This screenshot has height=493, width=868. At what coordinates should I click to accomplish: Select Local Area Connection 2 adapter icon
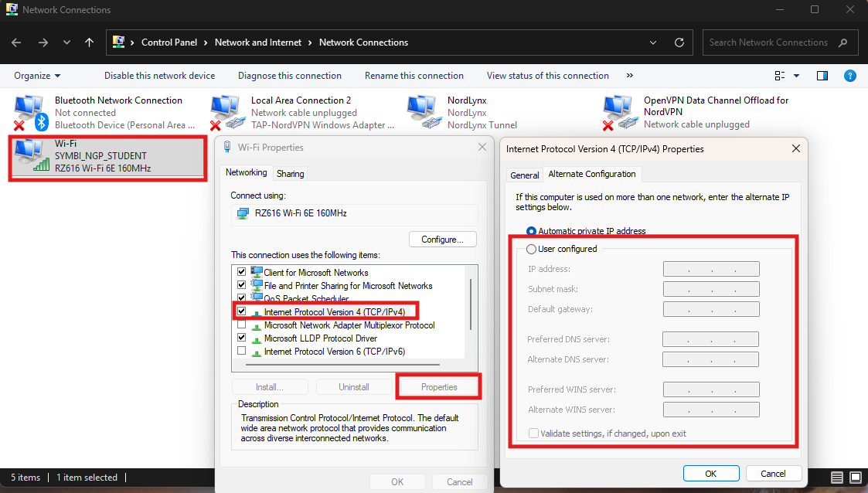click(x=226, y=112)
